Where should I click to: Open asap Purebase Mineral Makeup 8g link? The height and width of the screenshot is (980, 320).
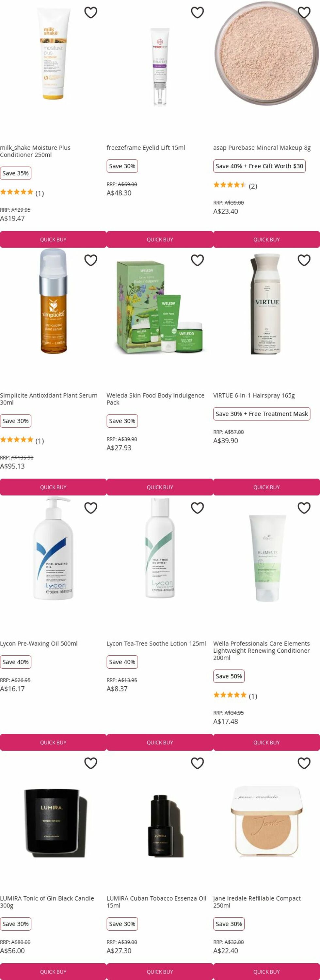coord(262,148)
